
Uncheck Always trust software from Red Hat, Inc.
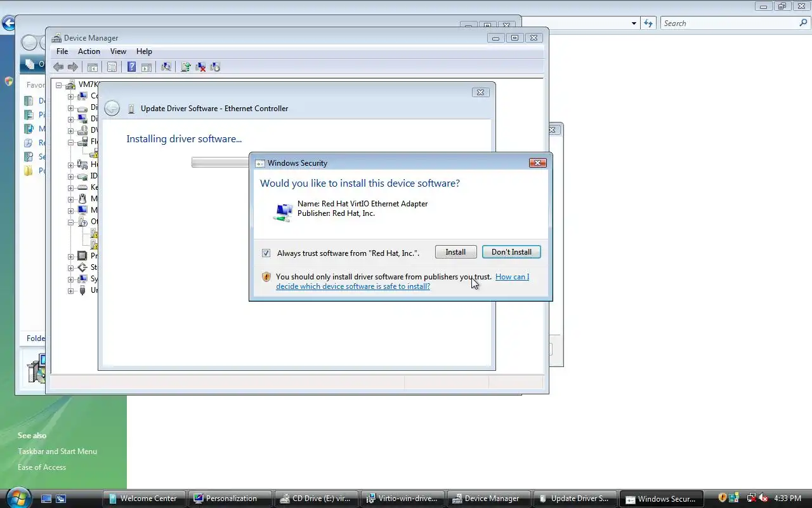266,253
